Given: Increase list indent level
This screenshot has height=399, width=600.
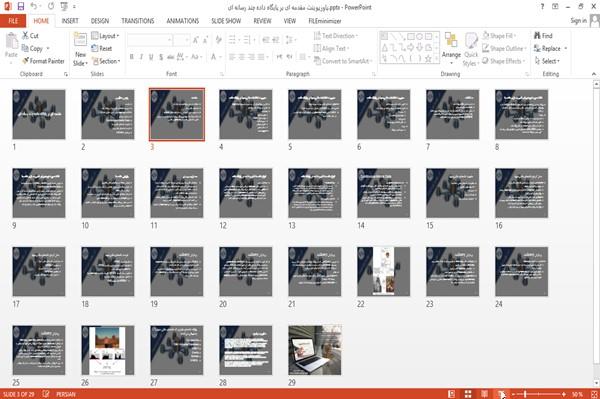Looking at the screenshot, I should (x=276, y=39).
